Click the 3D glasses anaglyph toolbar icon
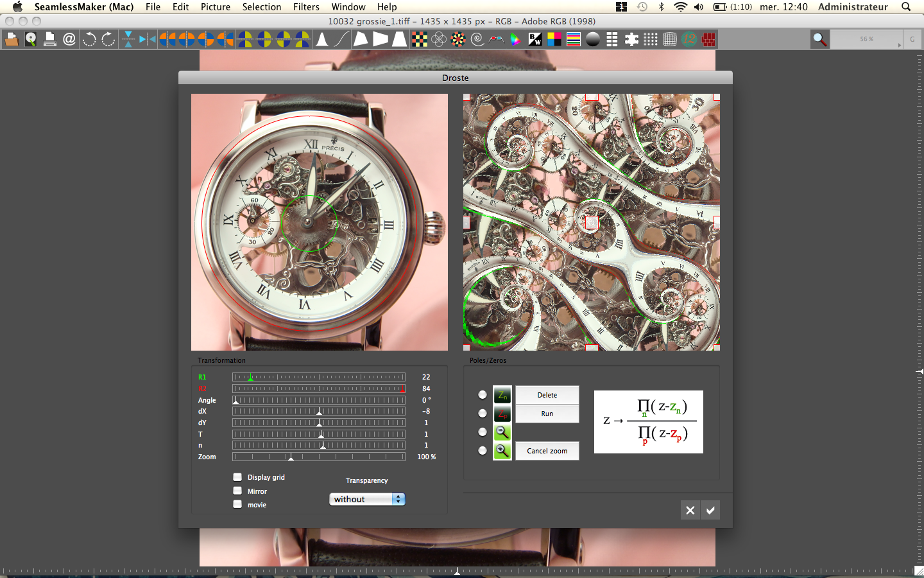 point(496,40)
